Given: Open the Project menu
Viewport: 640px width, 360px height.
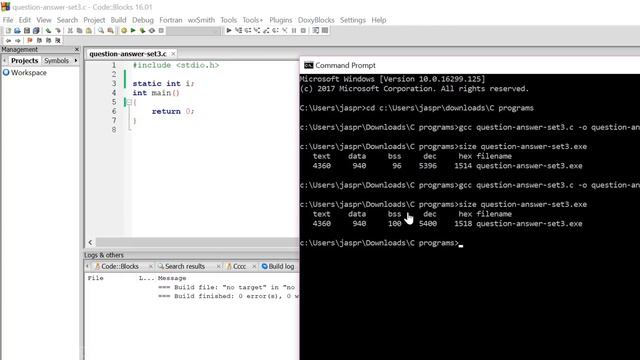Looking at the screenshot, I should [94, 20].
